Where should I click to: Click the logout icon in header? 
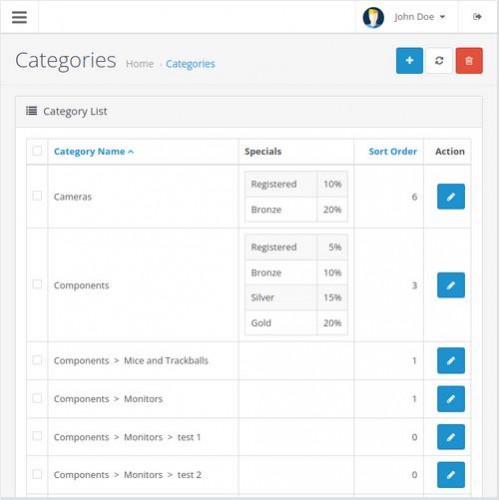477,17
